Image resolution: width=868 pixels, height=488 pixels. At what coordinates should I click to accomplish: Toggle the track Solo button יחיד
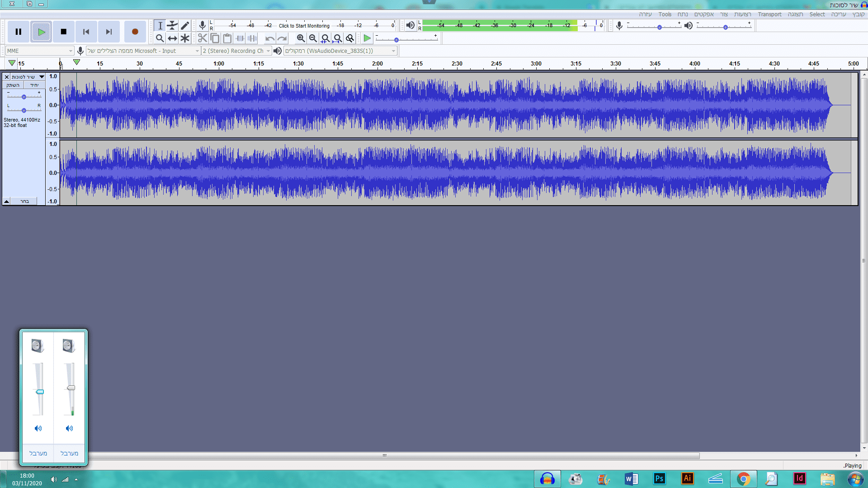(34, 85)
